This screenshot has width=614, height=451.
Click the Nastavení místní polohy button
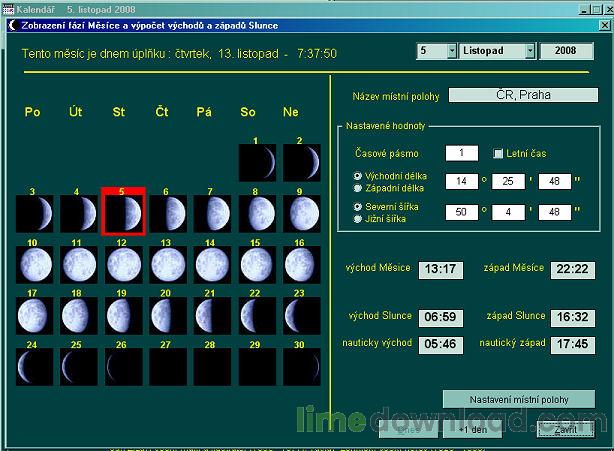(x=518, y=399)
